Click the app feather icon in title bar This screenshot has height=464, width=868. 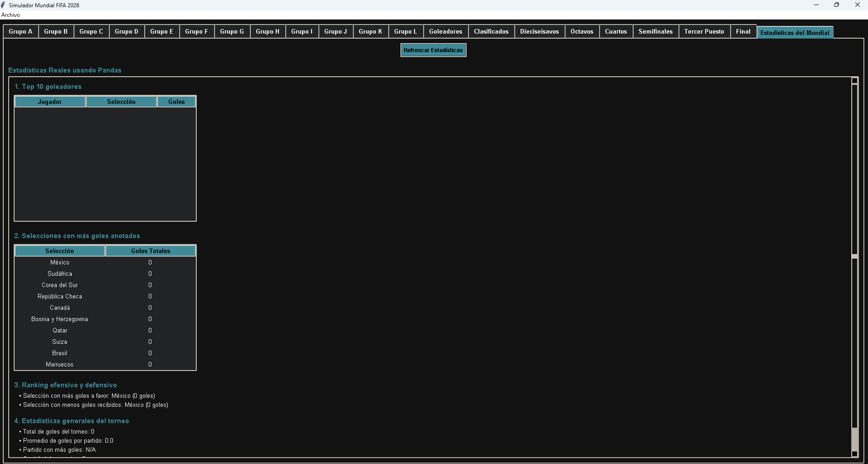click(3, 5)
